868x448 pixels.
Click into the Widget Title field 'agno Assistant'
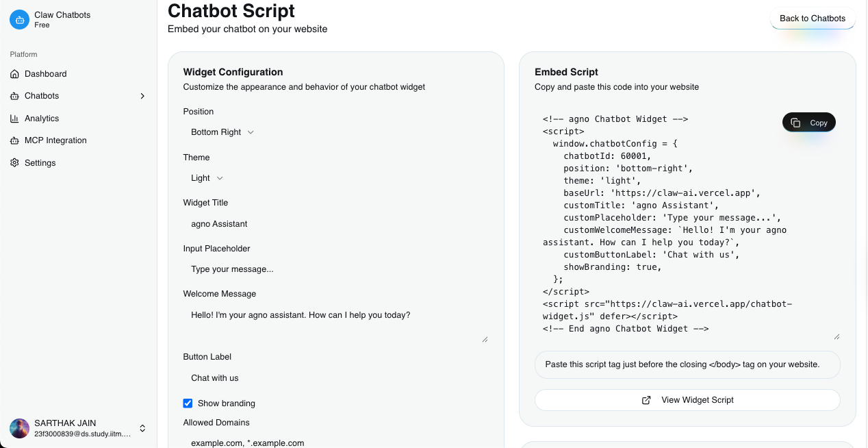click(x=336, y=224)
